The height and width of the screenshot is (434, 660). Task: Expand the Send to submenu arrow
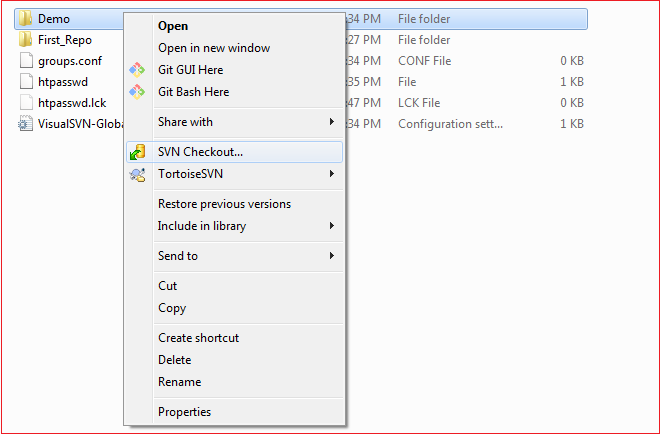point(332,256)
